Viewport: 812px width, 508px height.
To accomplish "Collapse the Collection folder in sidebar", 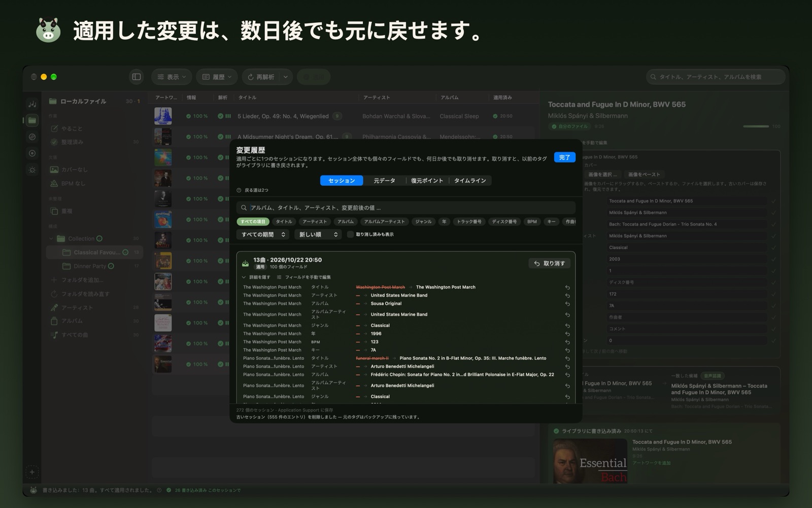I will pyautogui.click(x=51, y=239).
